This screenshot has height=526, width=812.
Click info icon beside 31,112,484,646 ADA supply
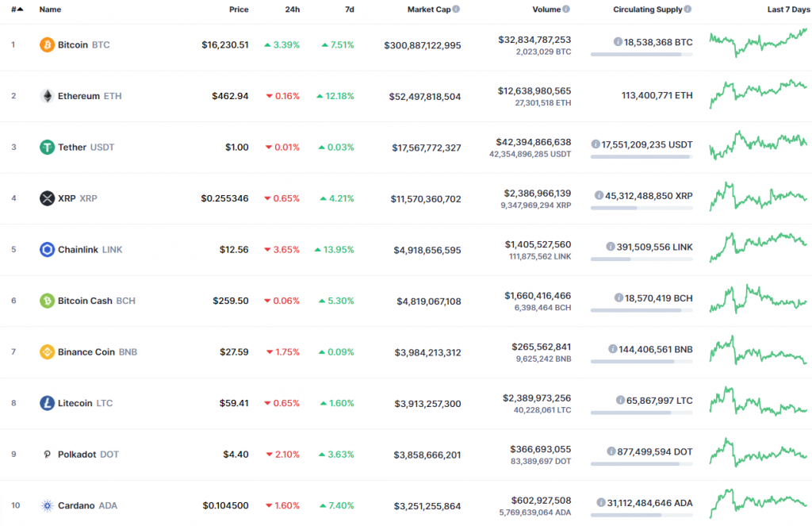[601, 503]
